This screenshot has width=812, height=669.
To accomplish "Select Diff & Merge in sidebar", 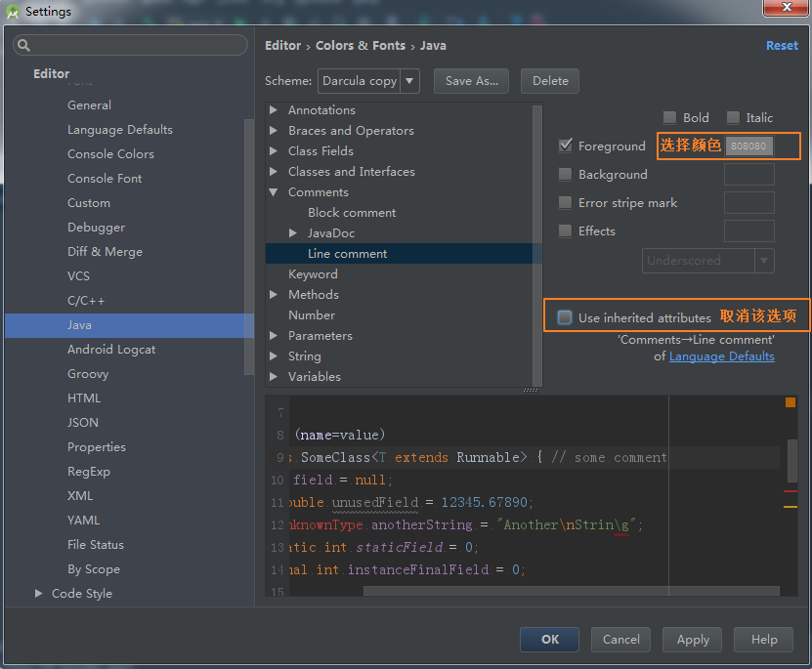I will pos(105,251).
